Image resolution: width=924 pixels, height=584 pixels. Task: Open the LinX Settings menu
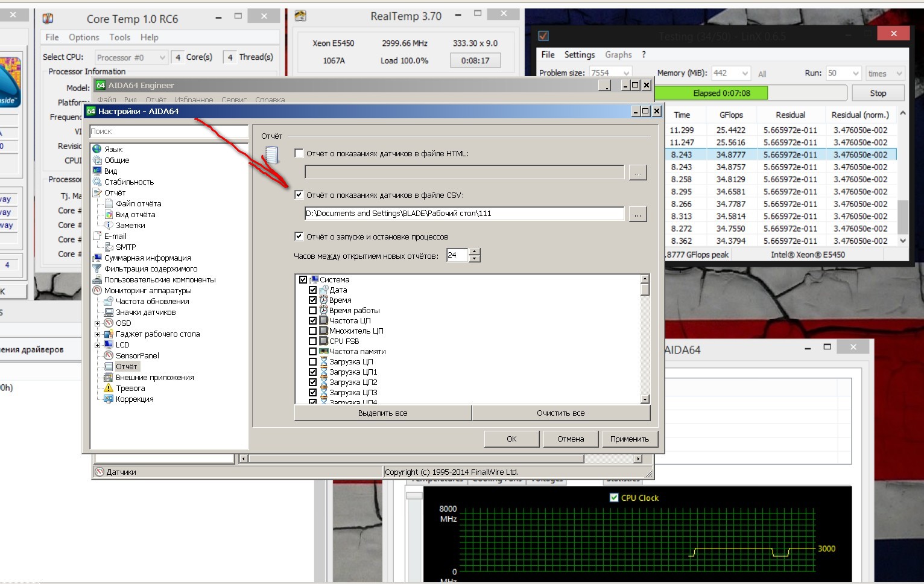[x=580, y=54]
